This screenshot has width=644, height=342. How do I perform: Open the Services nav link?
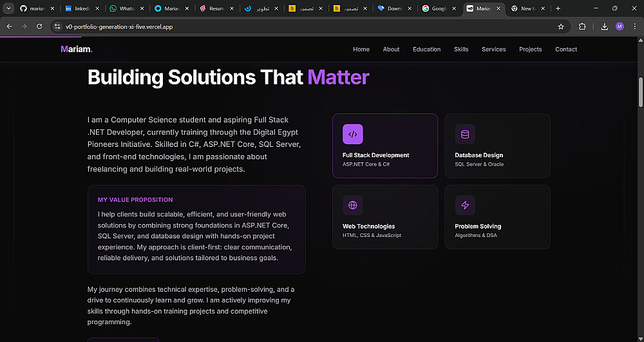[x=494, y=49]
